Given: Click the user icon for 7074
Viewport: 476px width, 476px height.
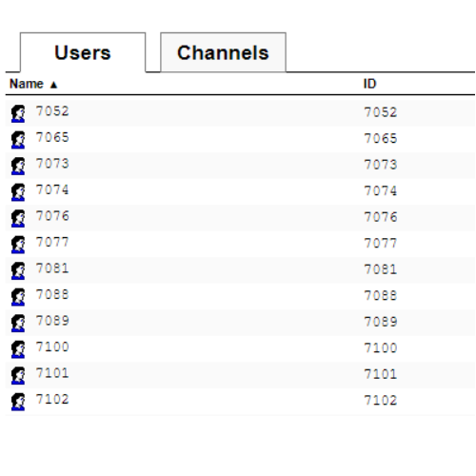Looking at the screenshot, I should tap(18, 192).
